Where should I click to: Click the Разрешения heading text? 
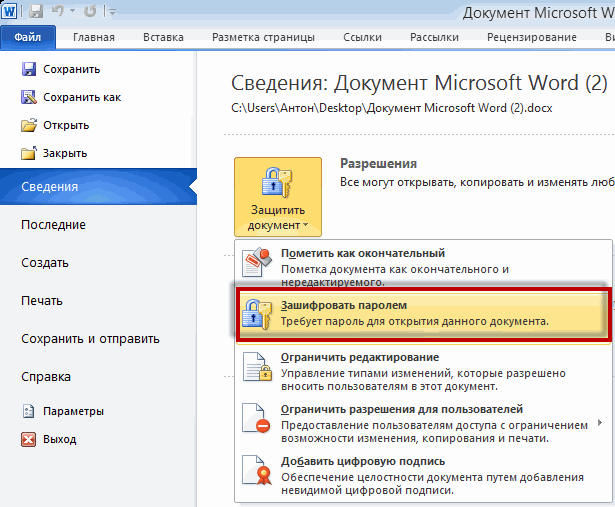pos(378,164)
